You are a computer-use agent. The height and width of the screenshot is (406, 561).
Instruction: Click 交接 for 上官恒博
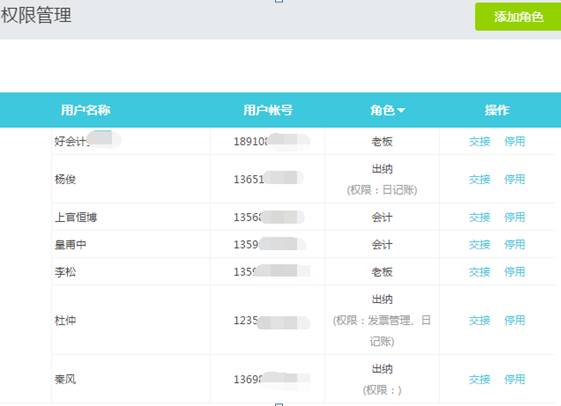click(479, 217)
